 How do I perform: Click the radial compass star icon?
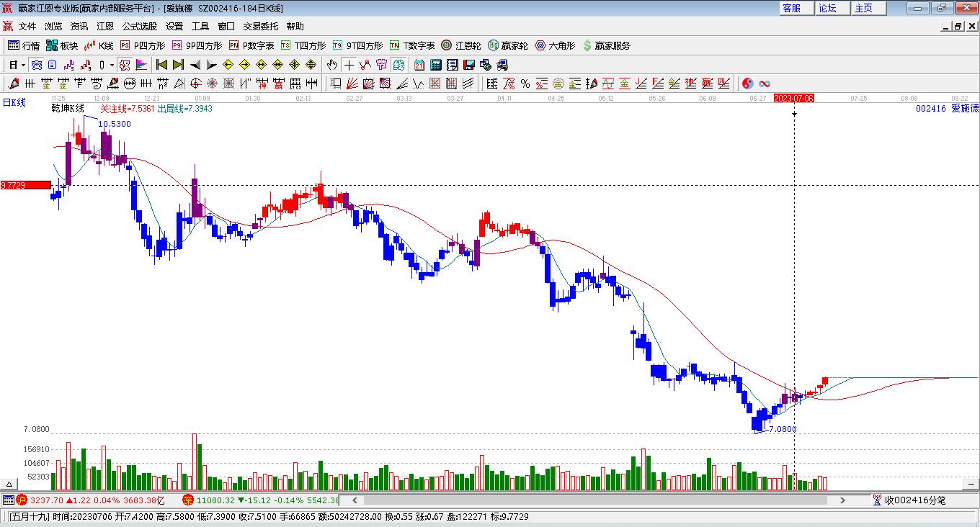212,84
